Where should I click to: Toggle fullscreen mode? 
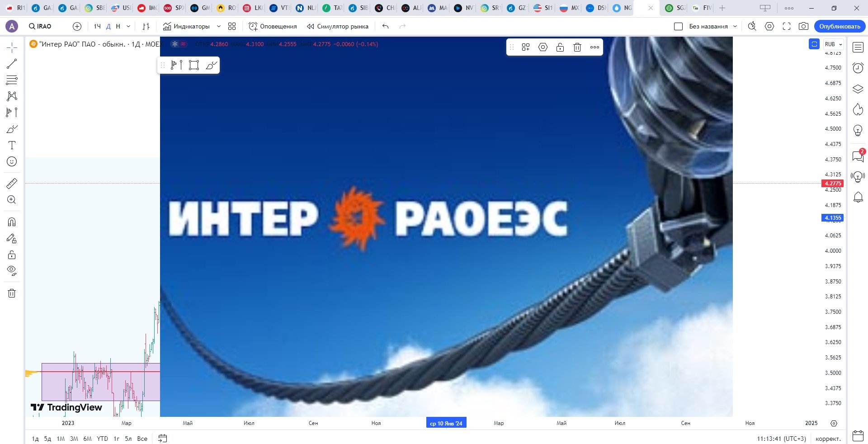pyautogui.click(x=787, y=26)
